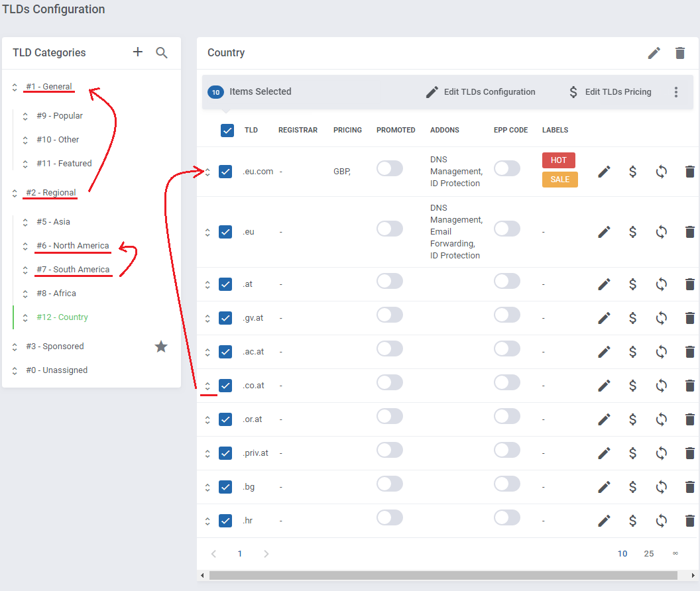Edit the .at TLD row
The height and width of the screenshot is (591, 700).
(x=604, y=284)
